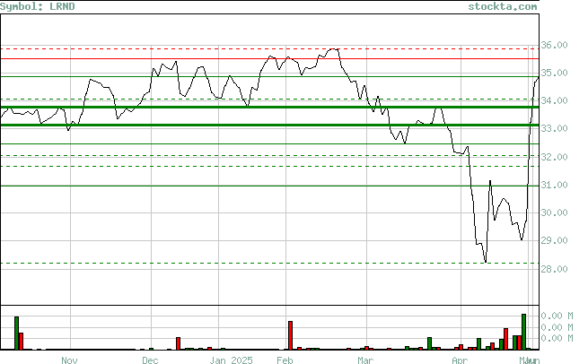Click the Apr date axis label
588x364 pixels.
(460, 360)
